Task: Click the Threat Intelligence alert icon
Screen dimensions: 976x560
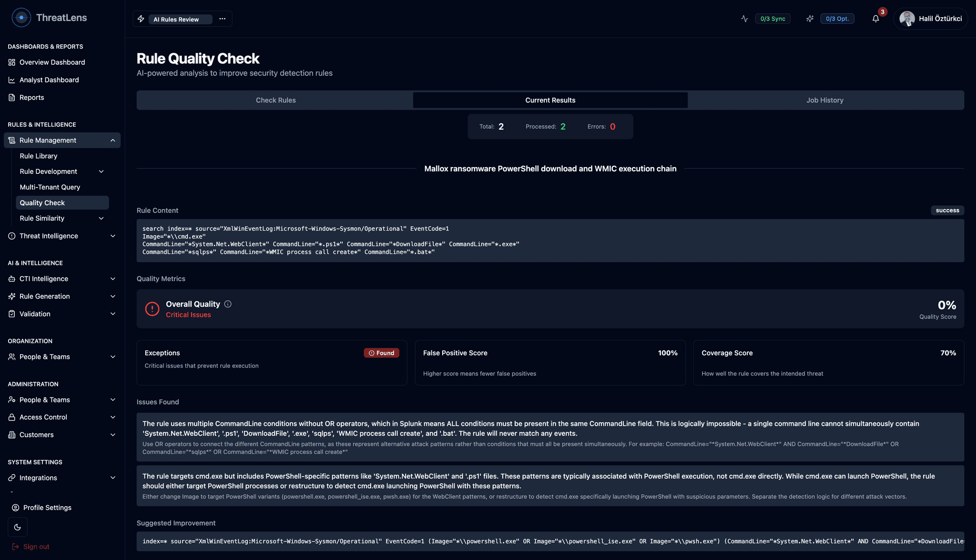Action: tap(12, 236)
